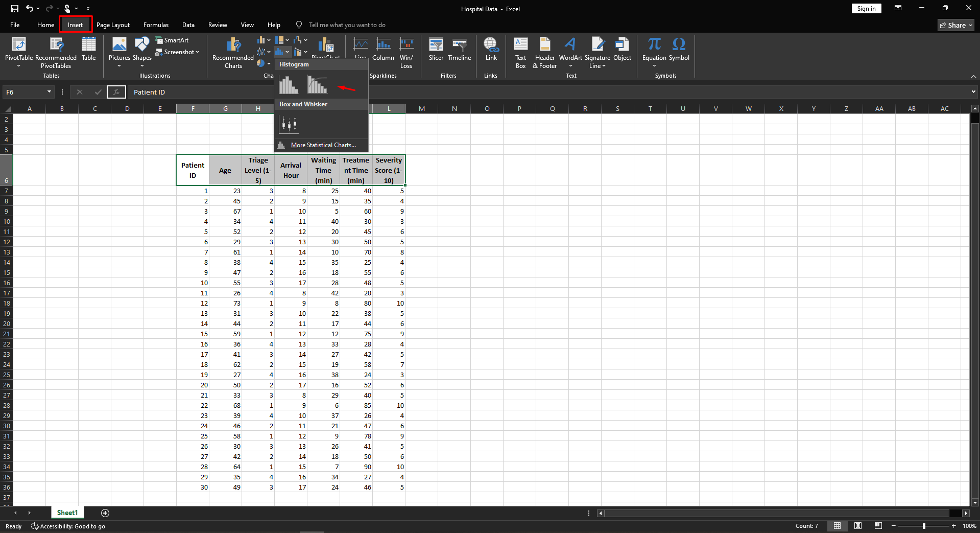Add a Header & Footer

544,53
